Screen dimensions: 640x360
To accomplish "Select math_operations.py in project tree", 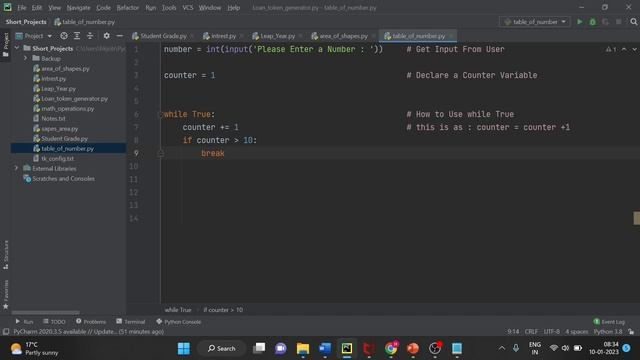I will [69, 109].
